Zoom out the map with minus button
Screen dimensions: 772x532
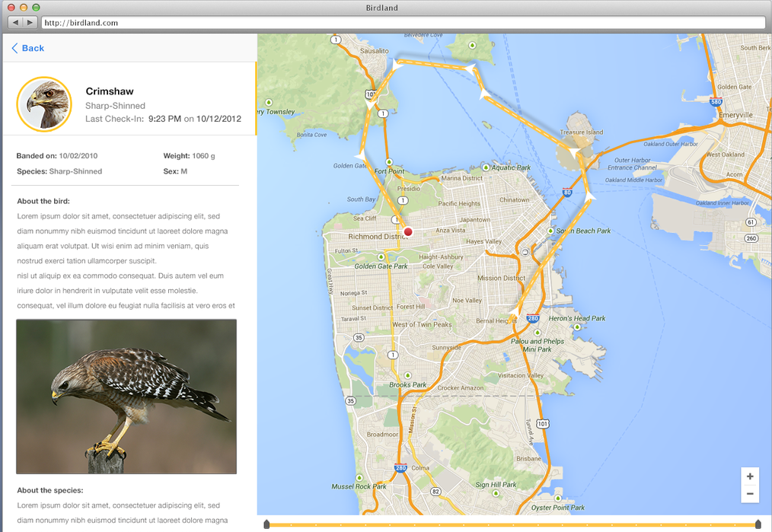(750, 494)
